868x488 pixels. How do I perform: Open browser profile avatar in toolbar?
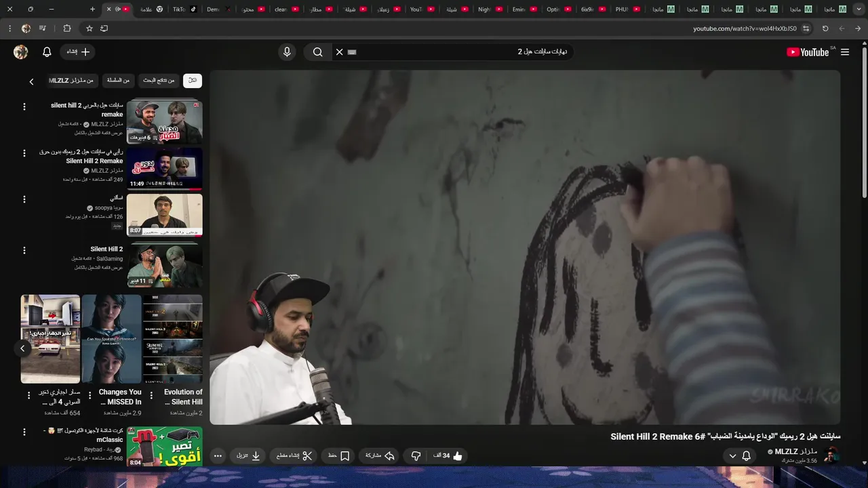coord(26,28)
